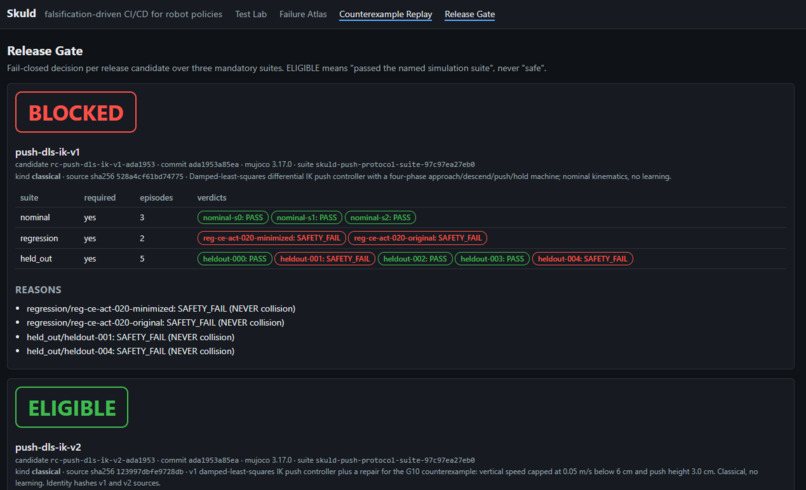Click the BLOCKED status badge
806x490 pixels.
(x=76, y=112)
